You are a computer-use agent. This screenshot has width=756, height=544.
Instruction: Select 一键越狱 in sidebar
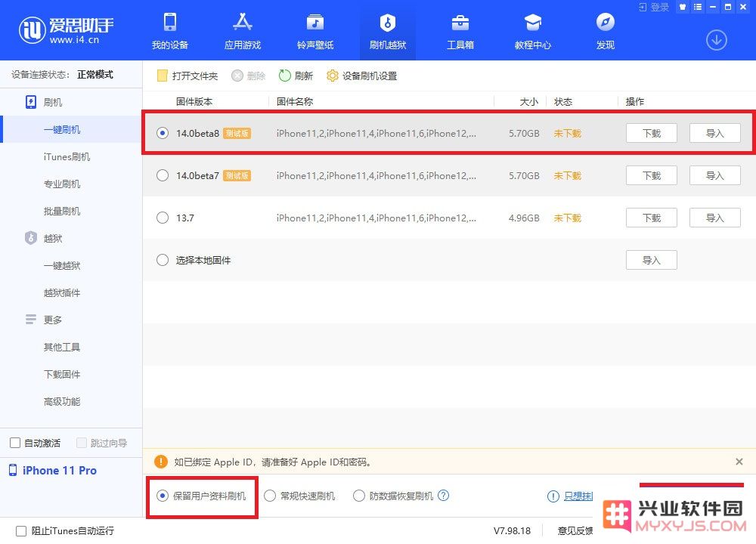(x=62, y=265)
